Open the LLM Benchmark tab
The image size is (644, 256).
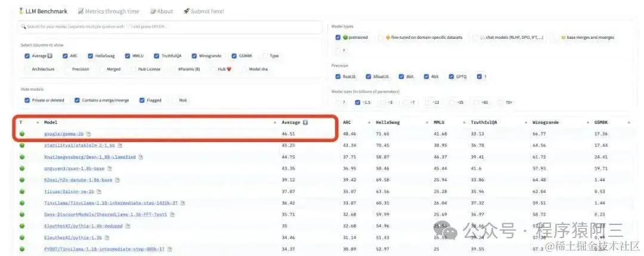[43, 11]
